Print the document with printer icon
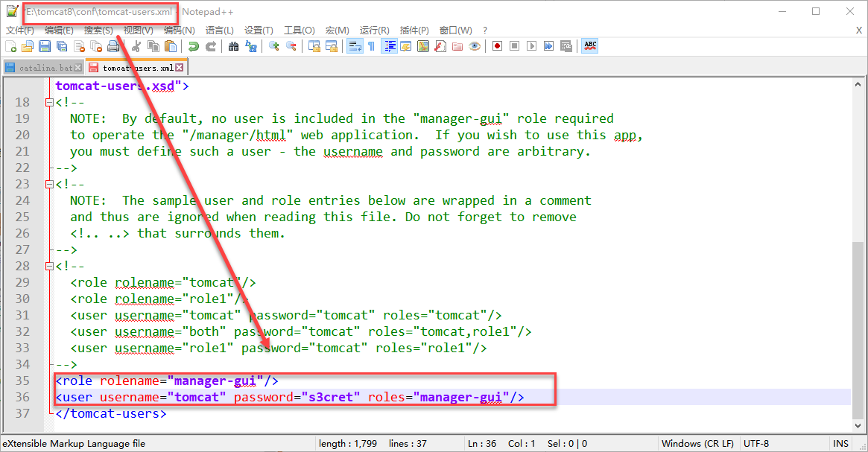The image size is (868, 452). [113, 46]
